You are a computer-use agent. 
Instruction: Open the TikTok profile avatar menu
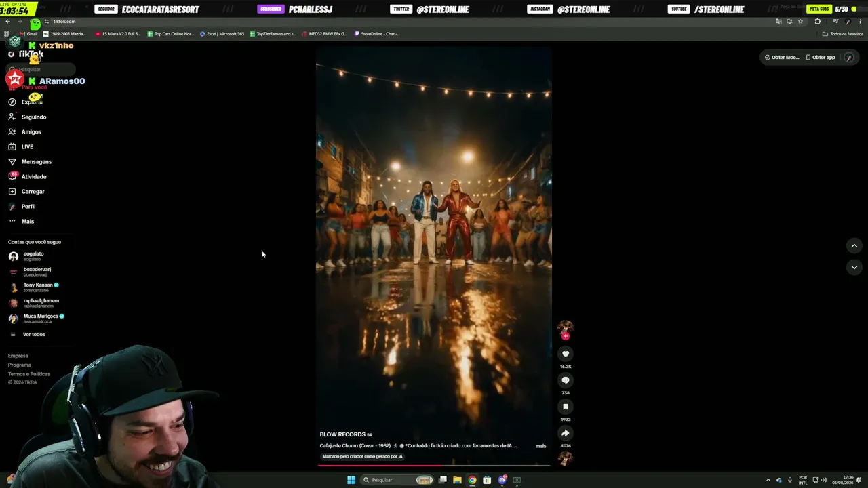click(x=848, y=58)
